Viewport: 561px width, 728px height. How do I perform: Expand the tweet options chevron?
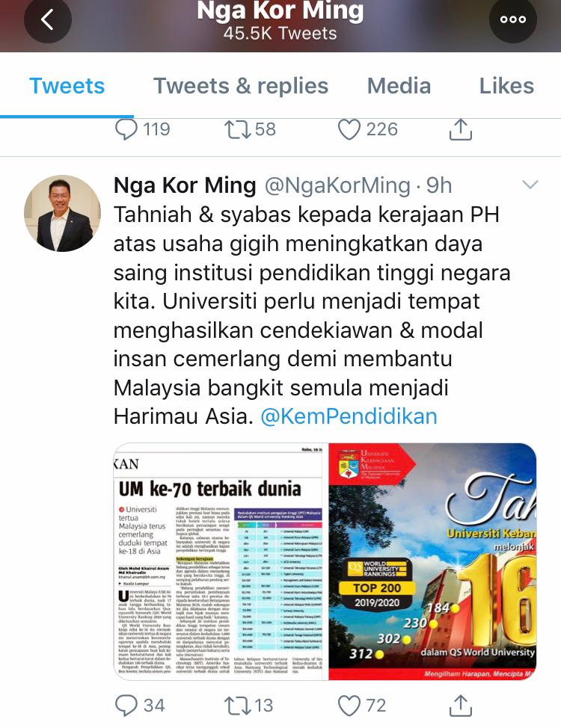pyautogui.click(x=530, y=185)
